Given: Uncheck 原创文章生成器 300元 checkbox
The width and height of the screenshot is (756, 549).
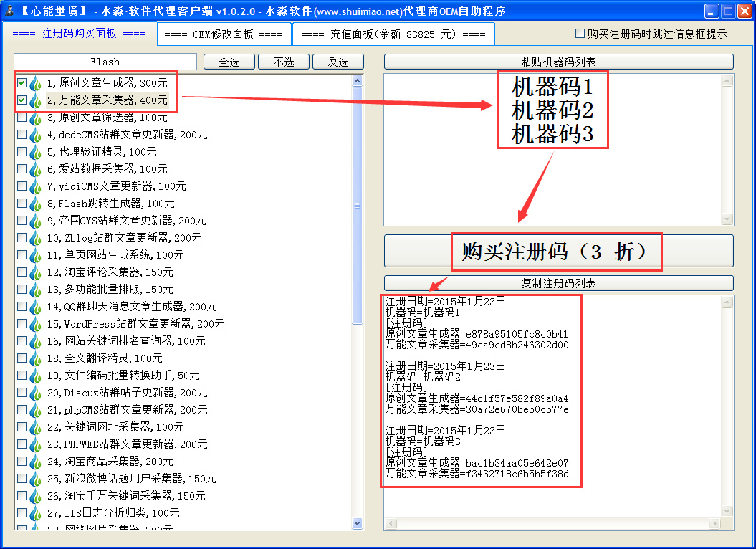Looking at the screenshot, I should (x=21, y=82).
